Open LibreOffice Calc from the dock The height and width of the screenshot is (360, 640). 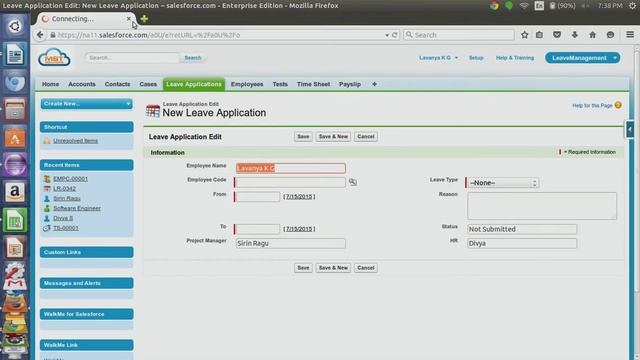(15, 220)
